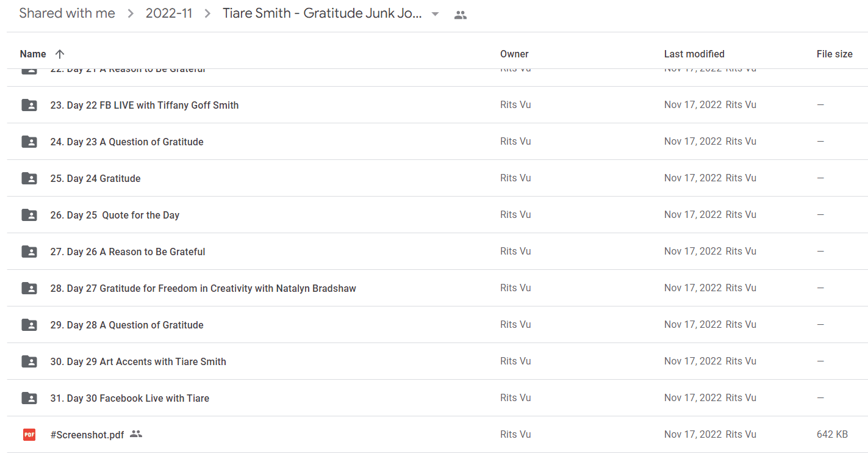Click the Last modified column header
Viewport: 868px width, 453px height.
coord(694,54)
